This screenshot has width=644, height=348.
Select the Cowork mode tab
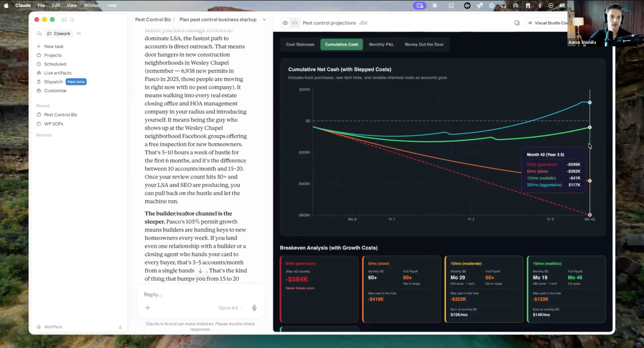(59, 33)
